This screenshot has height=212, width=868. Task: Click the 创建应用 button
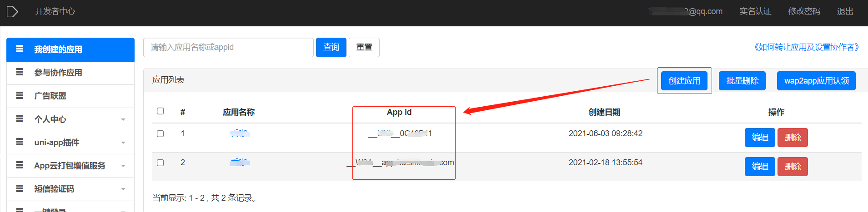click(684, 81)
